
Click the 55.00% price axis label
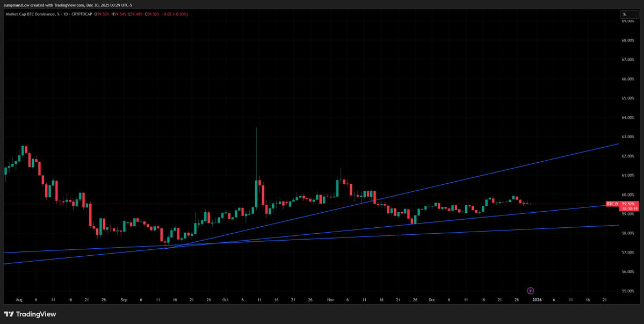[x=627, y=291]
